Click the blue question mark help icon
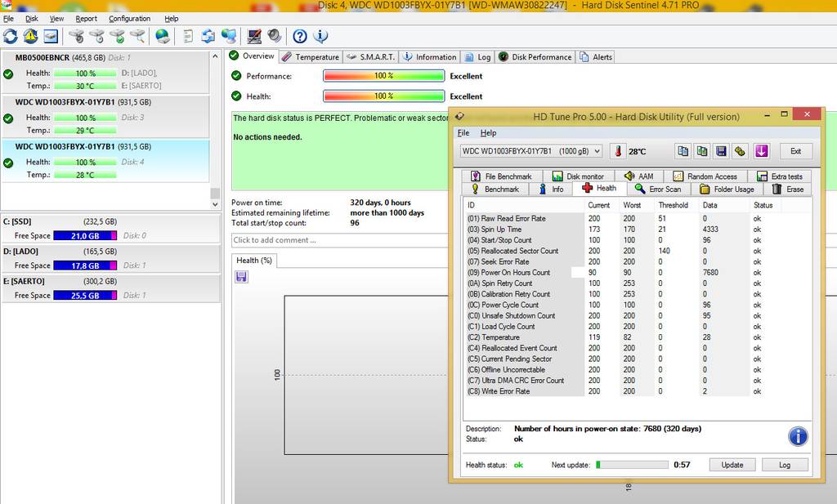The width and height of the screenshot is (837, 504). [x=300, y=36]
